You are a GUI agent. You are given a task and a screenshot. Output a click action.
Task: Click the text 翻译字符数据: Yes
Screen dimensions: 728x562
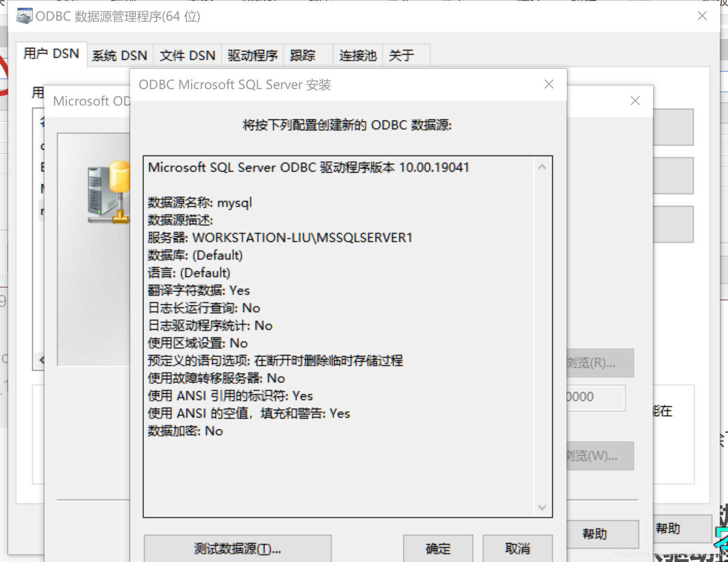click(x=199, y=291)
